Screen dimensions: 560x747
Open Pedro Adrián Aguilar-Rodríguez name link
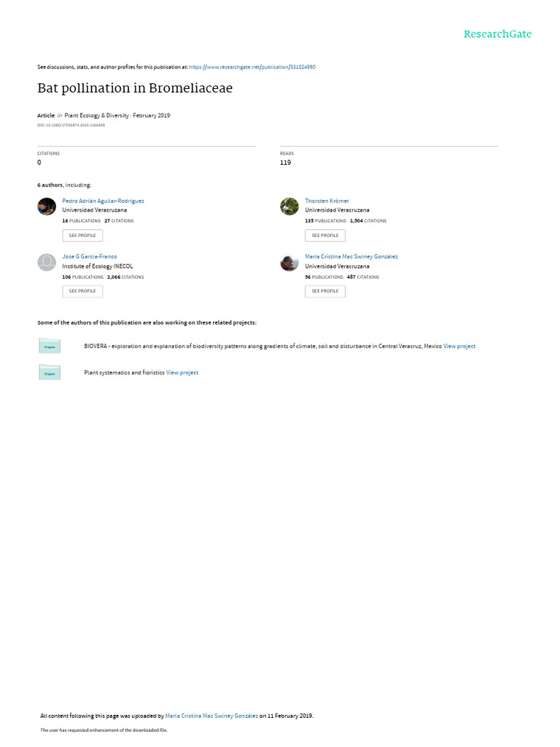pyautogui.click(x=103, y=201)
